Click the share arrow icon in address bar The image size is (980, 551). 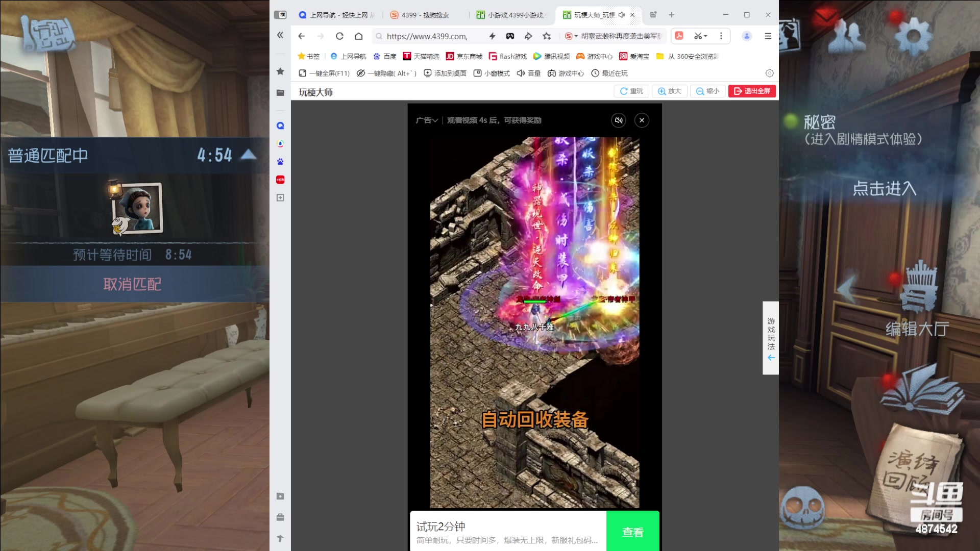point(528,36)
